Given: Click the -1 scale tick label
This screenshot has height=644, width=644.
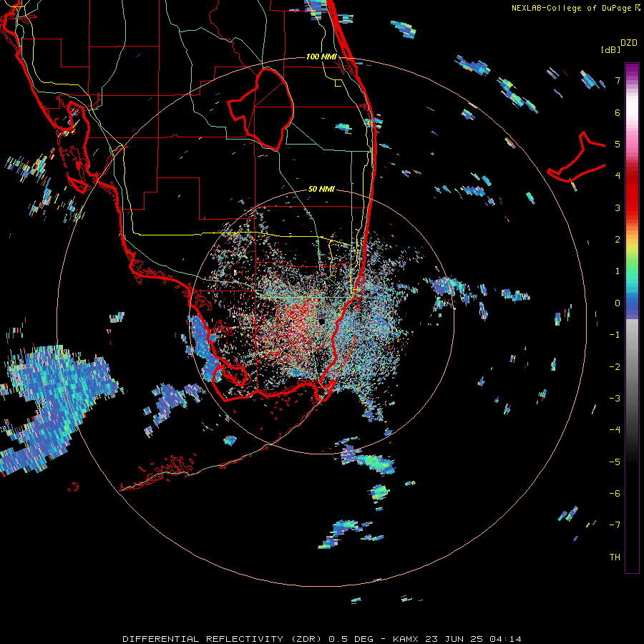Looking at the screenshot, I should coord(615,335).
